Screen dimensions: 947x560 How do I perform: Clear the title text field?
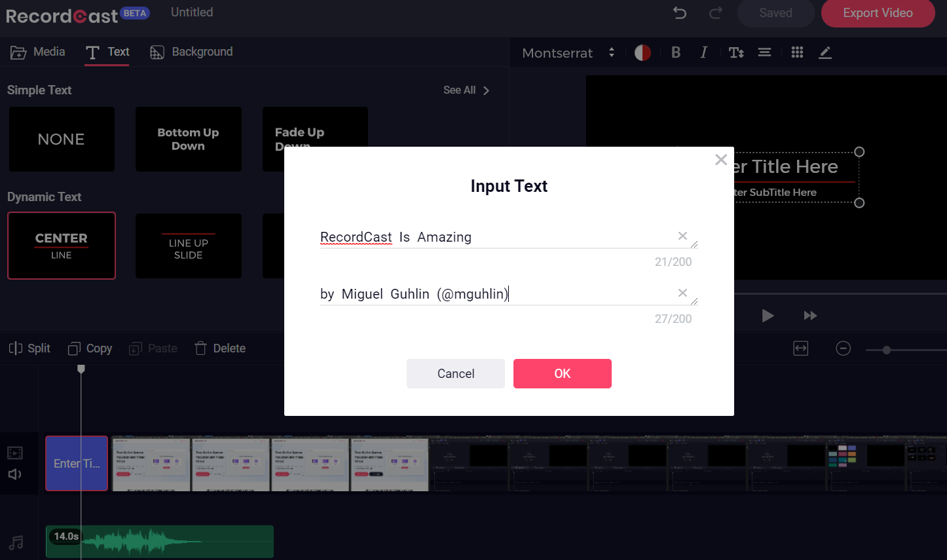[x=682, y=236]
